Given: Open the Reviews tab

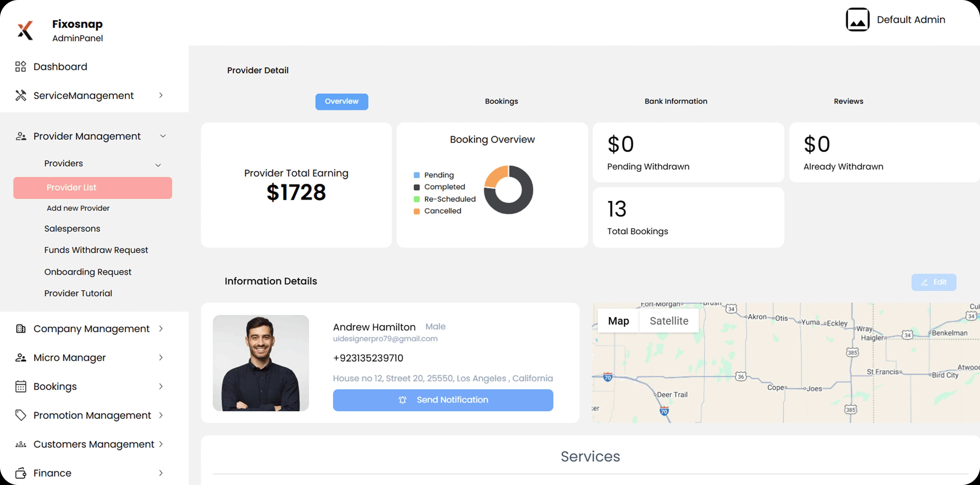Looking at the screenshot, I should point(848,101).
